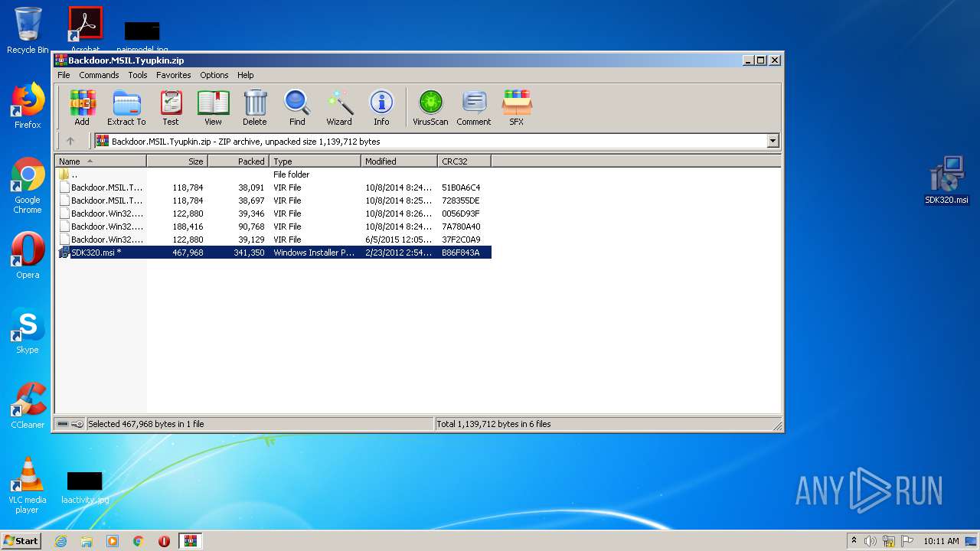The image size is (980, 551).
Task: Open the media player taskbar icon
Action: pyautogui.click(x=113, y=541)
